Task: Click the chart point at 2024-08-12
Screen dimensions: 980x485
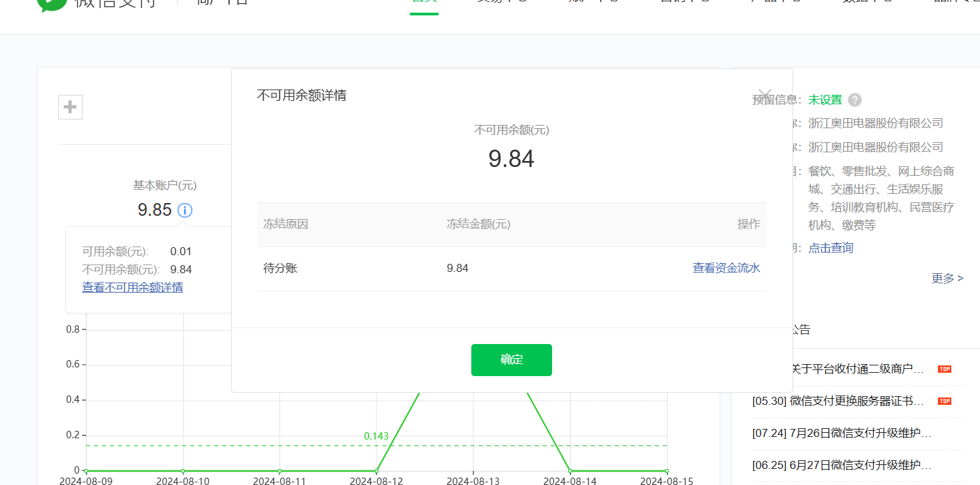Action: tap(377, 470)
